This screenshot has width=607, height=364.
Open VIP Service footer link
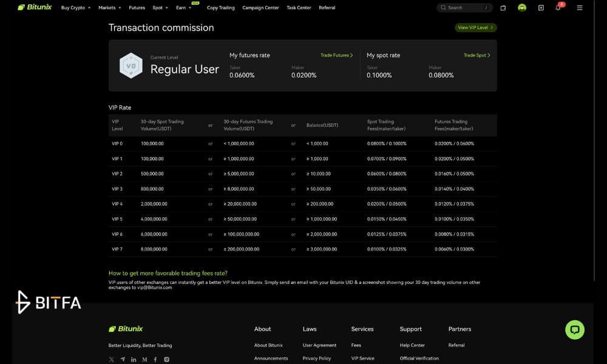tap(363, 358)
